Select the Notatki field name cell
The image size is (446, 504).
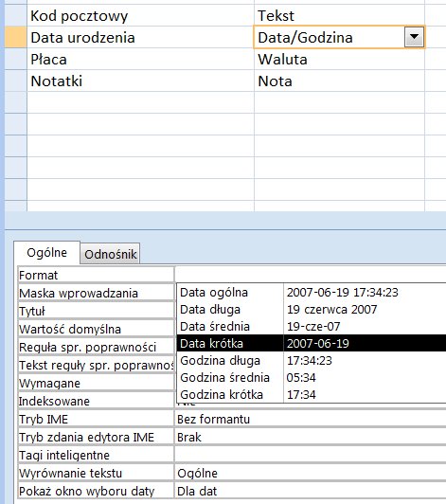click(x=140, y=81)
